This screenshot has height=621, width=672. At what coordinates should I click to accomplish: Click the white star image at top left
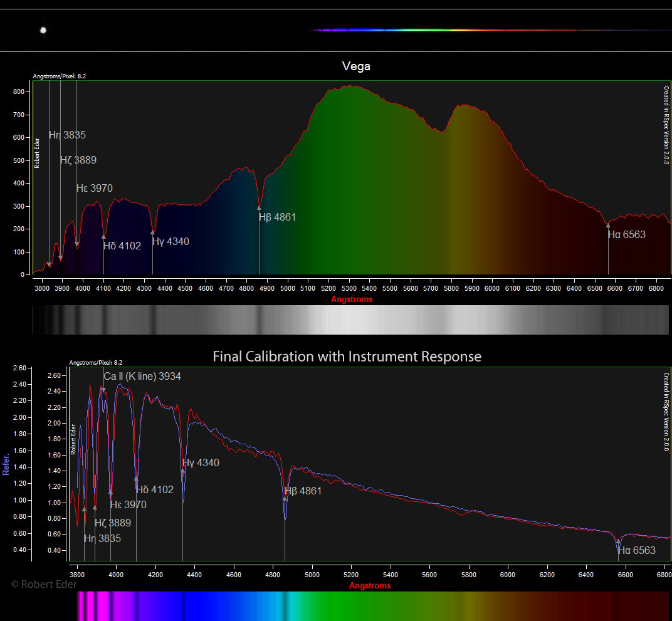(x=43, y=29)
